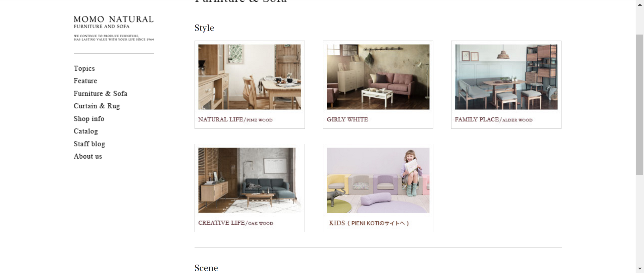Open the Shop info page

[x=89, y=119]
